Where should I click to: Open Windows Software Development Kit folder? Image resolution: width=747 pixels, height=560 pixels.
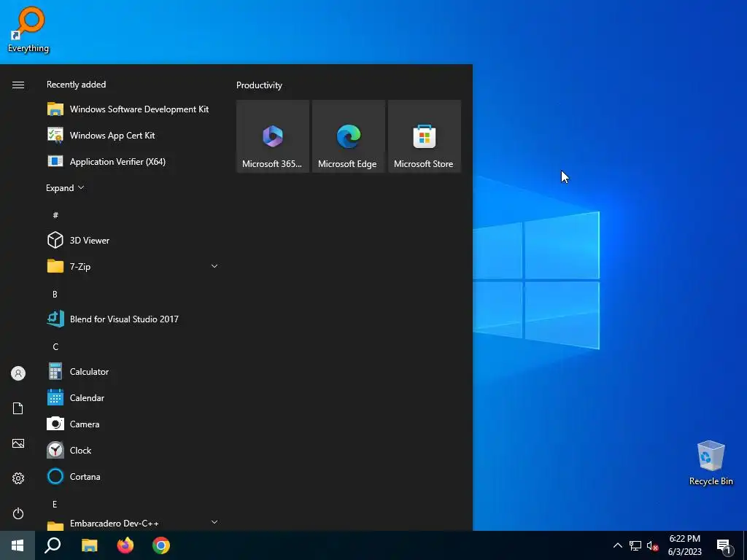click(x=133, y=109)
